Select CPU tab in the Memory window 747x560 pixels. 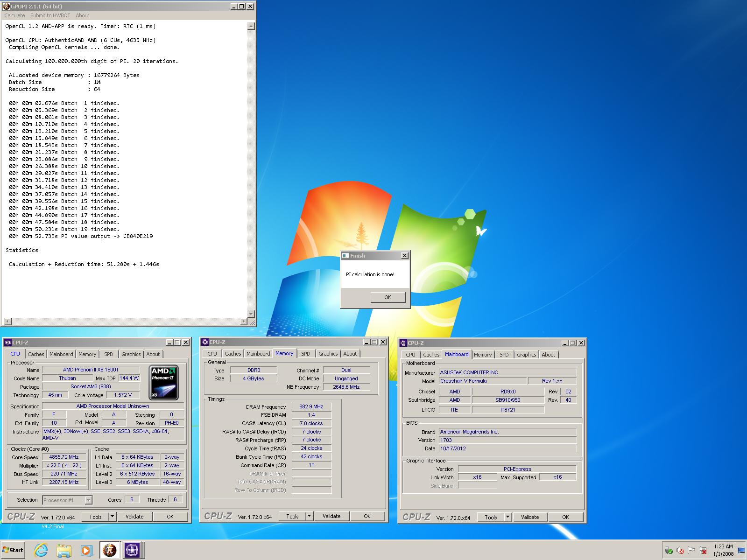[212, 354]
